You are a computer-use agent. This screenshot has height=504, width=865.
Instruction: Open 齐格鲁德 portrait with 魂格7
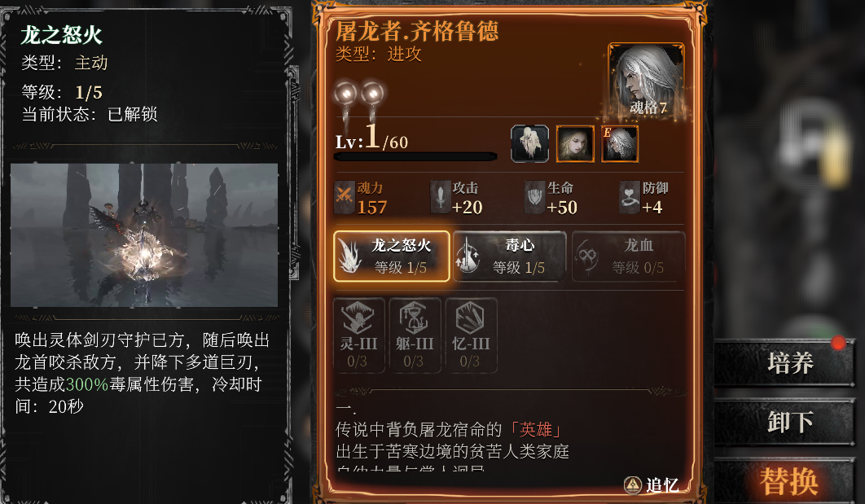[x=646, y=81]
